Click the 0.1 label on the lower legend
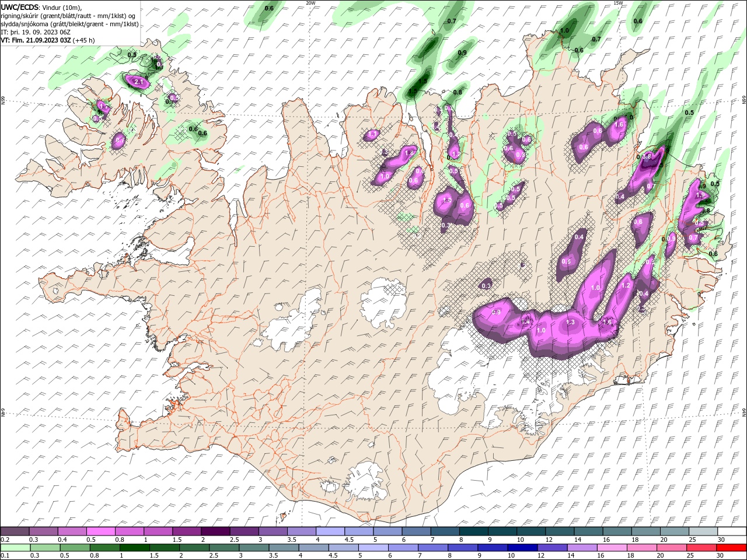The height and width of the screenshot is (560, 747). tap(5, 555)
